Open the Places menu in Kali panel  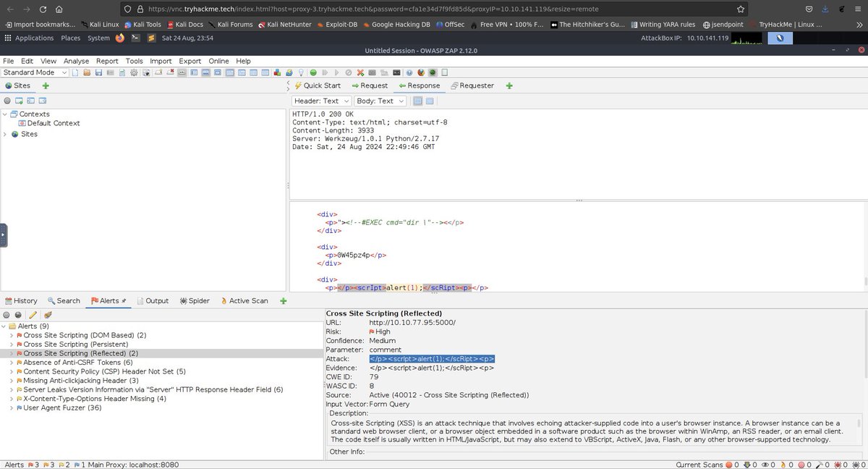[x=71, y=38]
